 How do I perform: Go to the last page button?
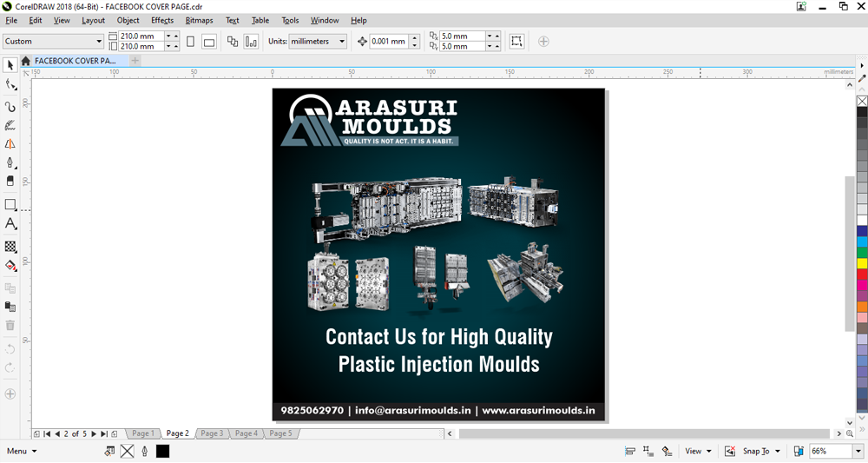(104, 434)
